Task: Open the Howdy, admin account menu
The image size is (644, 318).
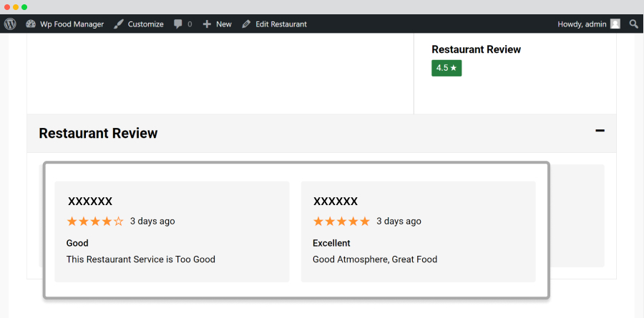Action: pyautogui.click(x=582, y=24)
